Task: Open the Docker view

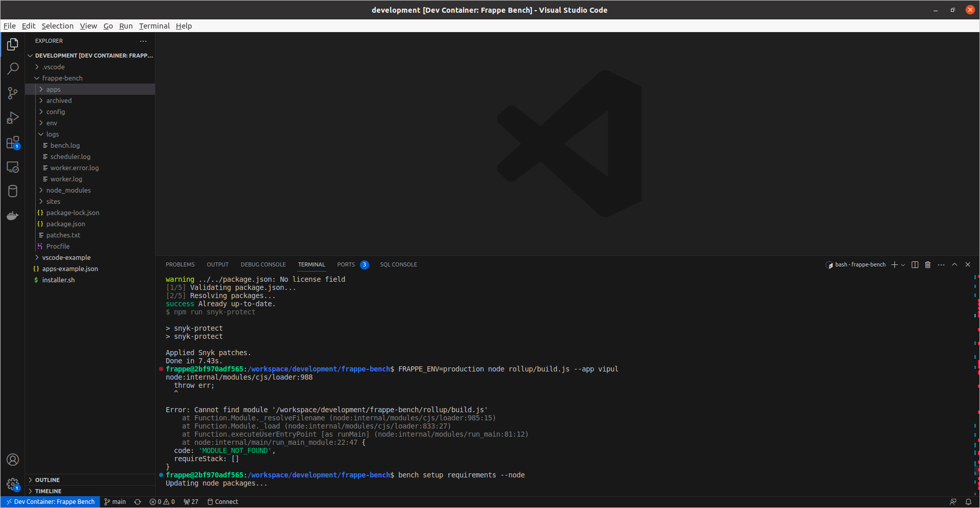Action: (x=13, y=216)
